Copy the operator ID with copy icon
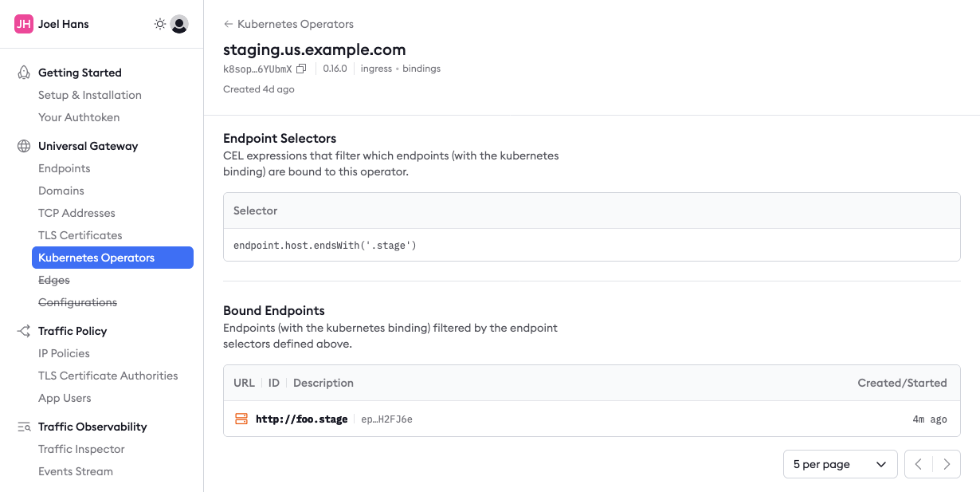This screenshot has height=492, width=980. point(301,69)
